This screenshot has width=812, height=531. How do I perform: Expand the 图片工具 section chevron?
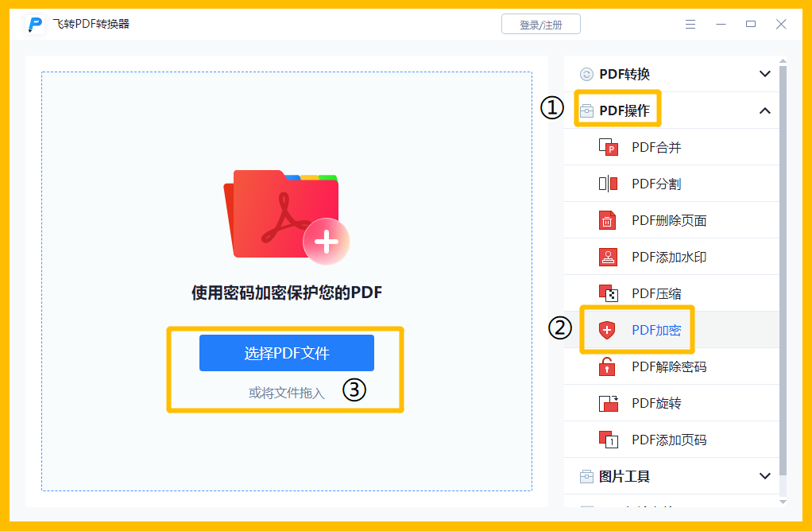(765, 476)
